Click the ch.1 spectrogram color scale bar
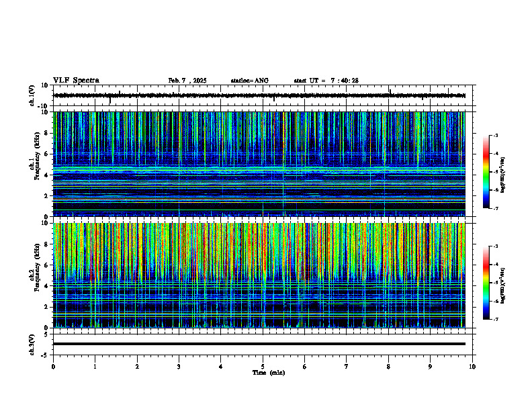The height and width of the screenshot is (411, 532). click(486, 172)
